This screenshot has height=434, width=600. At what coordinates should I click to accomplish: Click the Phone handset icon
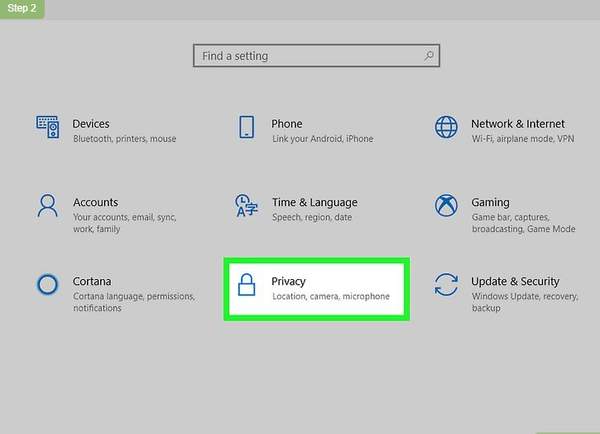click(x=246, y=127)
